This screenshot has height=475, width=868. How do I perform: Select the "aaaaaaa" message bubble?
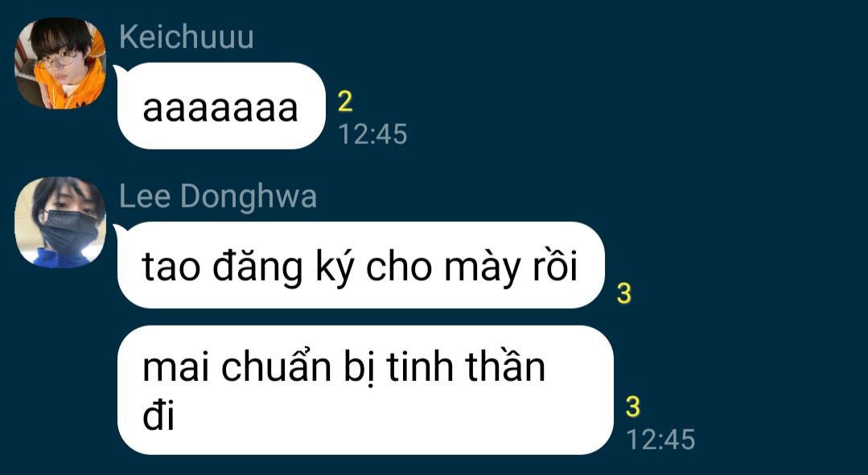point(221,105)
